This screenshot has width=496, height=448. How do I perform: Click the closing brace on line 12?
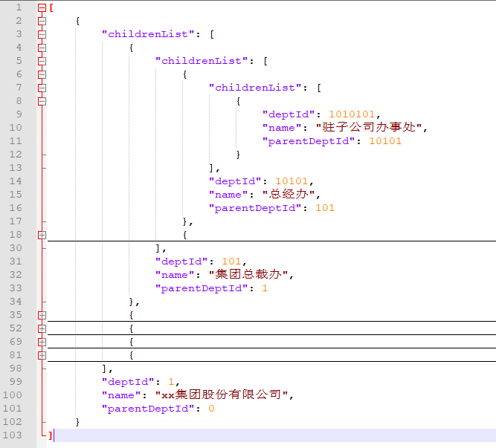tap(238, 155)
